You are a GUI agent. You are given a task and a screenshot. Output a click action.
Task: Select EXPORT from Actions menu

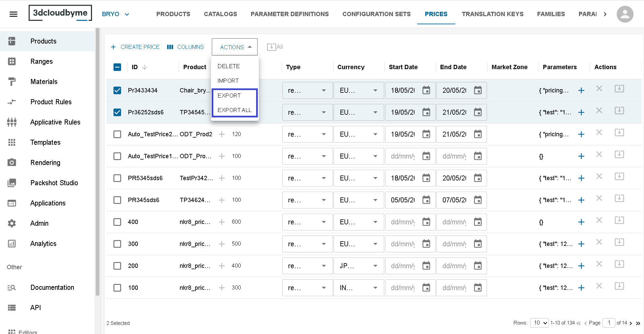(235, 95)
